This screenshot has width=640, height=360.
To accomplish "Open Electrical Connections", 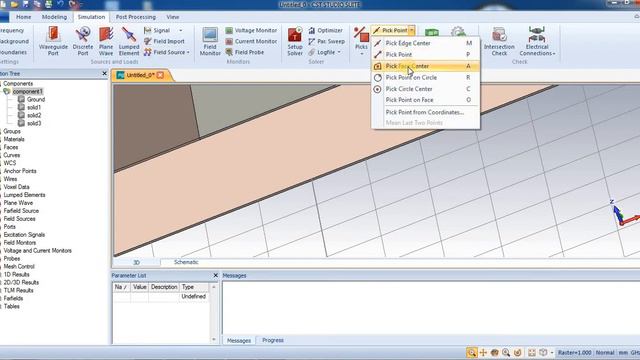I will point(537,41).
